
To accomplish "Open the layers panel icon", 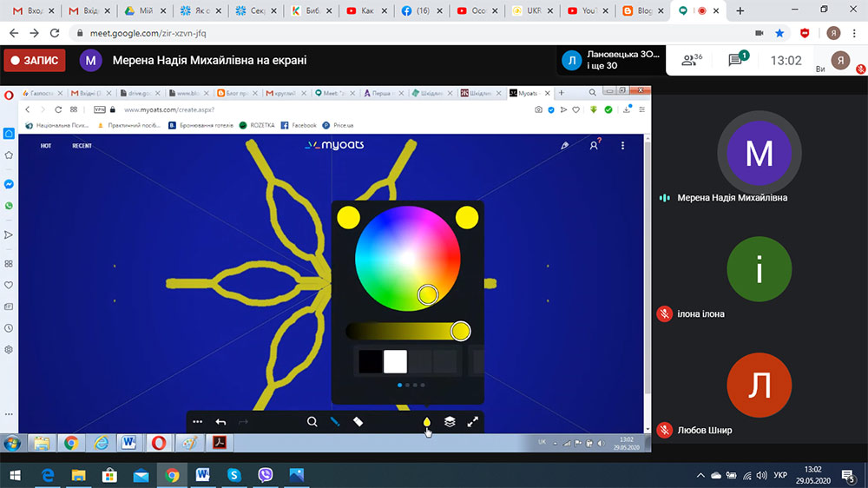I will click(x=450, y=422).
